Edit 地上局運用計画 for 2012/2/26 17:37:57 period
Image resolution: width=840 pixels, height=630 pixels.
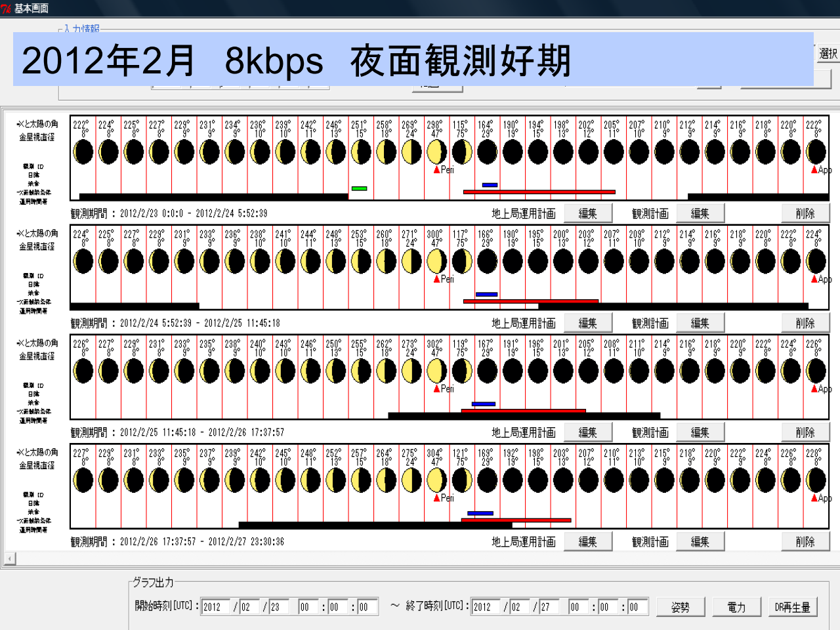[588, 542]
